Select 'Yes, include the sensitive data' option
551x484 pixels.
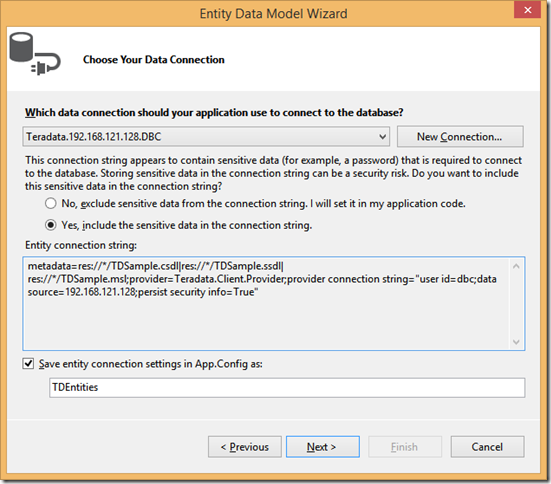[51, 225]
